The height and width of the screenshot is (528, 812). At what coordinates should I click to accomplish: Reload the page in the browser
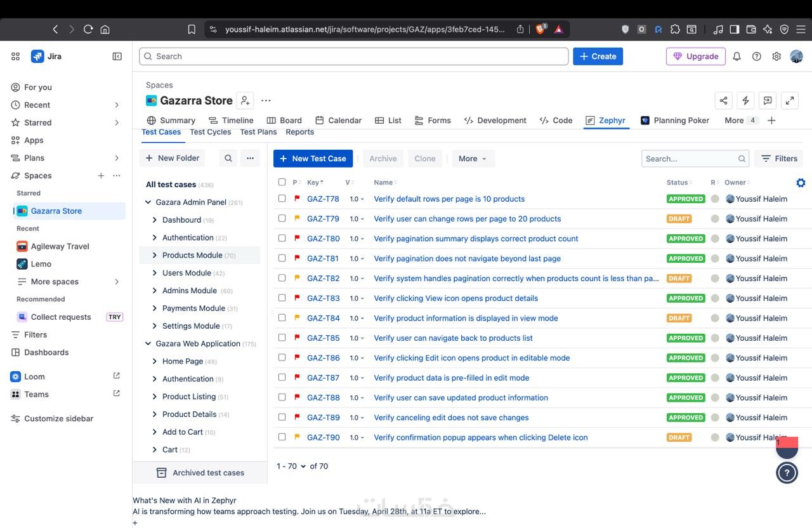88,29
